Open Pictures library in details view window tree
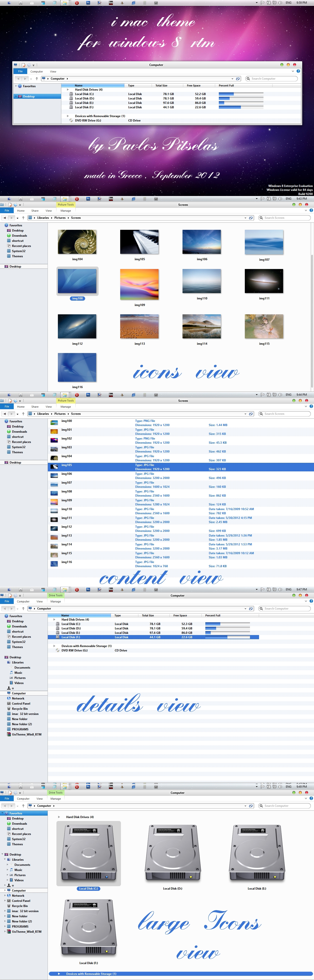The height and width of the screenshot is (980, 314). (x=20, y=678)
